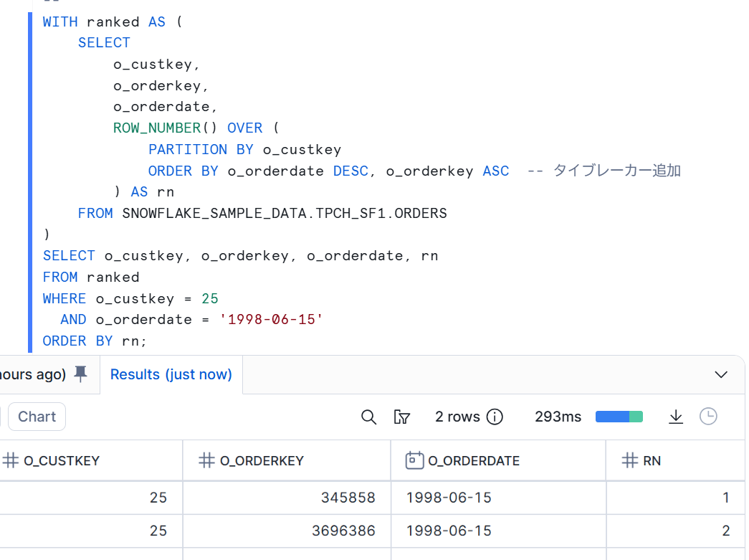Click the query duration bar
The width and height of the screenshot is (749, 560).
[x=619, y=417]
